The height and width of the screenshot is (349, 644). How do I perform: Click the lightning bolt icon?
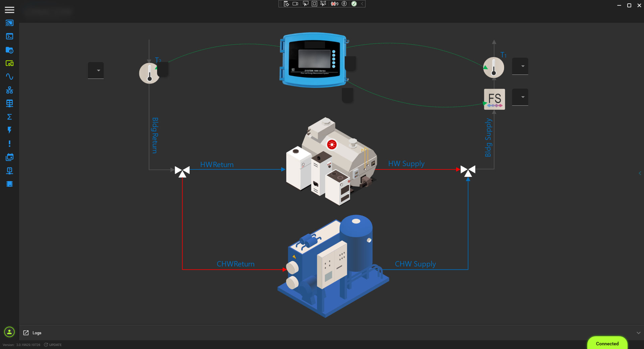point(9,130)
